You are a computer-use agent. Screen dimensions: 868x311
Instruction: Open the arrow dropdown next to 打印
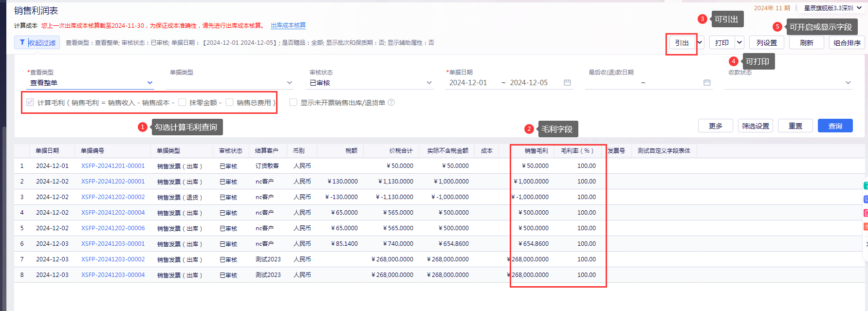coord(739,42)
